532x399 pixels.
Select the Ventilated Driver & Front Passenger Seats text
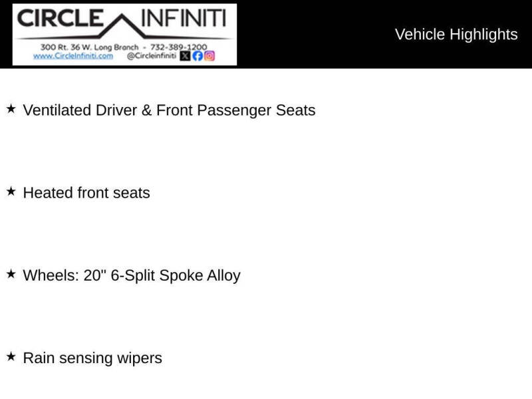(x=169, y=110)
